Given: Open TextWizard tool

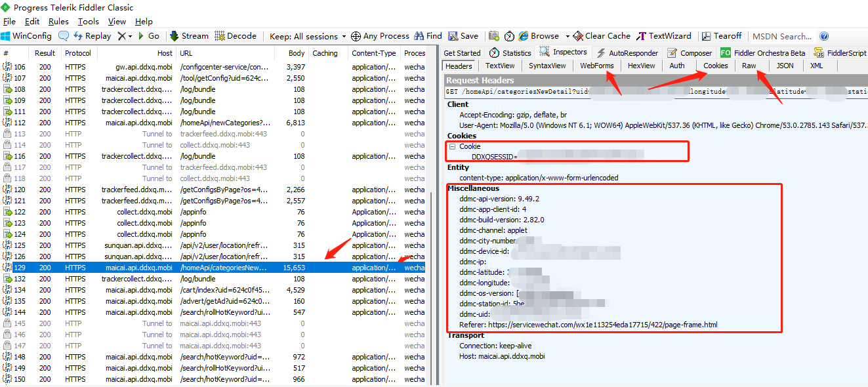Looking at the screenshot, I should pos(663,36).
